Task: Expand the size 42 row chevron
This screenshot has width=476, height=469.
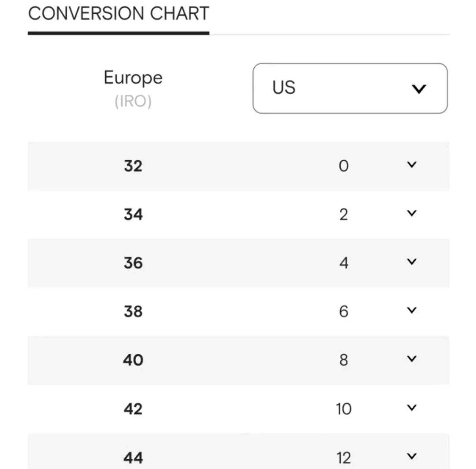Action: (x=412, y=407)
